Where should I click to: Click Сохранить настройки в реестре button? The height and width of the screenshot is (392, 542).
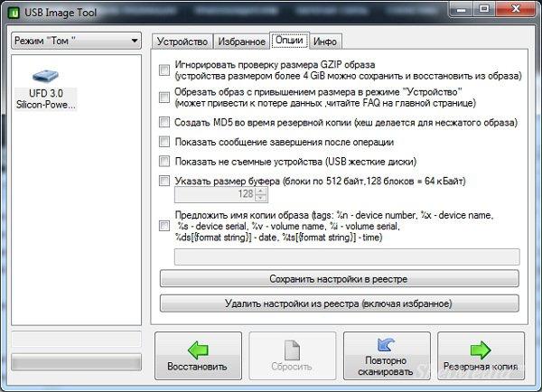pyautogui.click(x=339, y=278)
